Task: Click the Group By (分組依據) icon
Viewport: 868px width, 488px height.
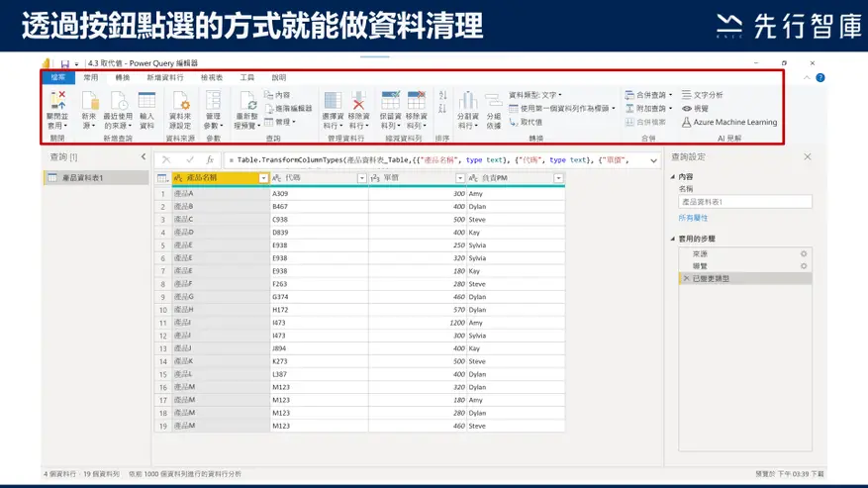Action: click(x=493, y=100)
